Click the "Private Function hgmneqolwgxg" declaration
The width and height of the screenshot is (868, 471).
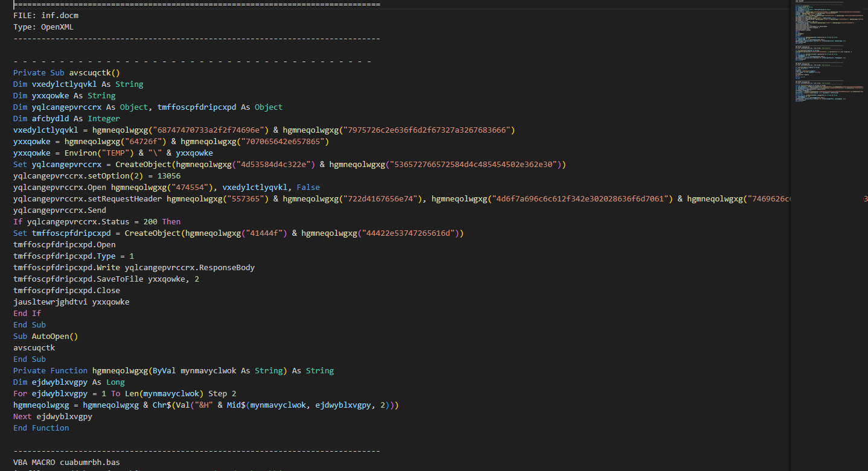(173, 370)
